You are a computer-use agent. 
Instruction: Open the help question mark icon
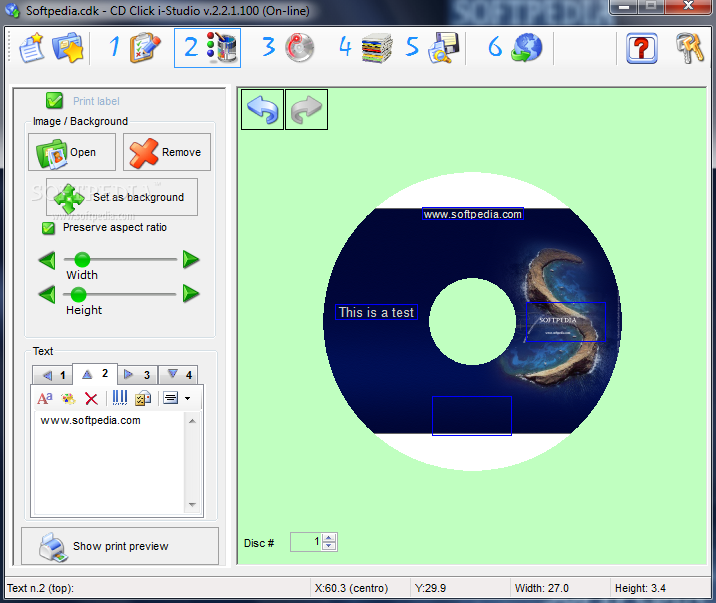coord(642,48)
